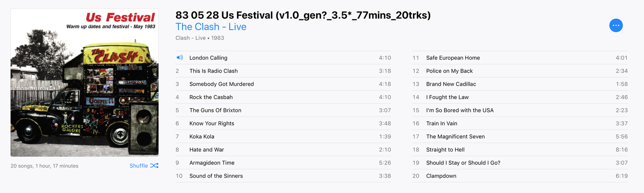Select track The Guns Of Brixton

pyautogui.click(x=215, y=110)
